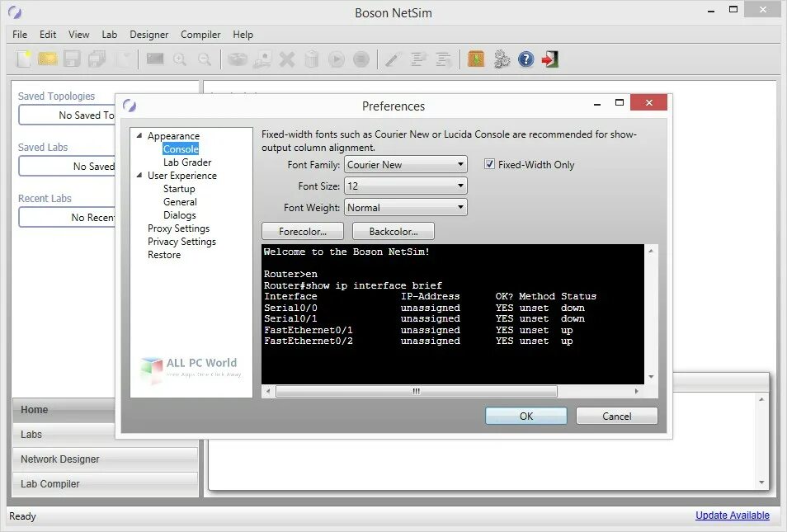Click the Saved Topologies heading

[x=56, y=96]
